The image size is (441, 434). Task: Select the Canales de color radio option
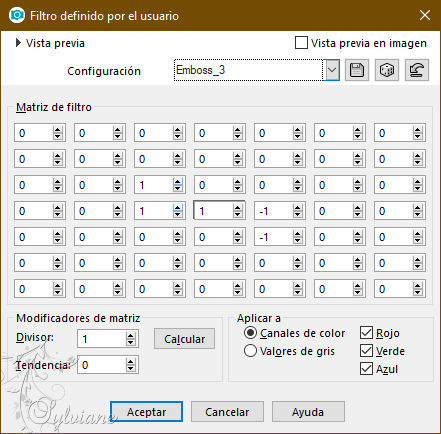tap(250, 333)
